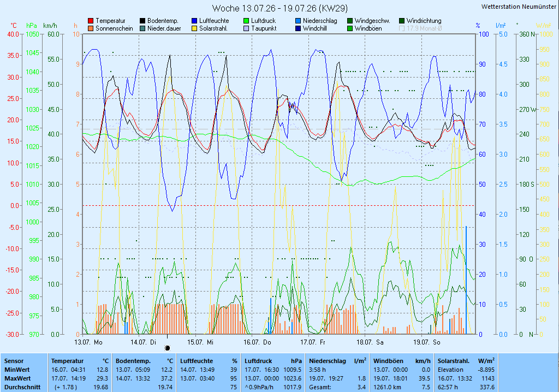
Task: Click the Bodentemp. column header in the table
Action: 133,361
